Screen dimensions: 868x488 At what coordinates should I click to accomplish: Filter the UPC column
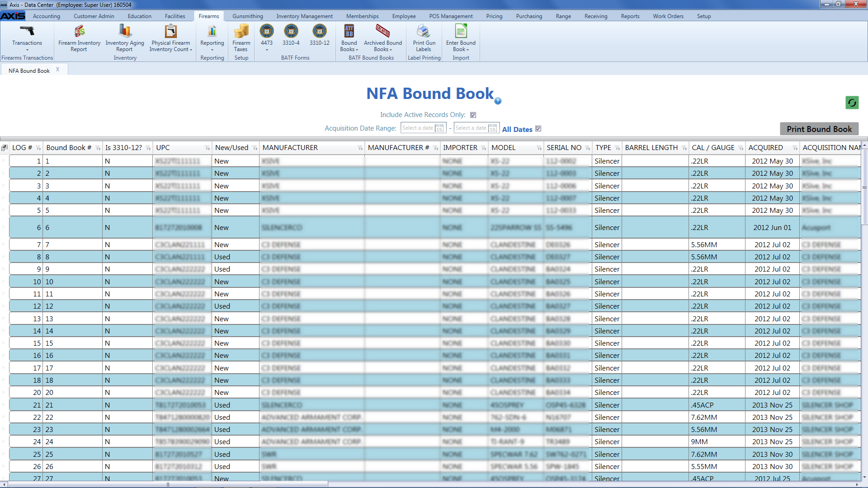click(x=207, y=148)
